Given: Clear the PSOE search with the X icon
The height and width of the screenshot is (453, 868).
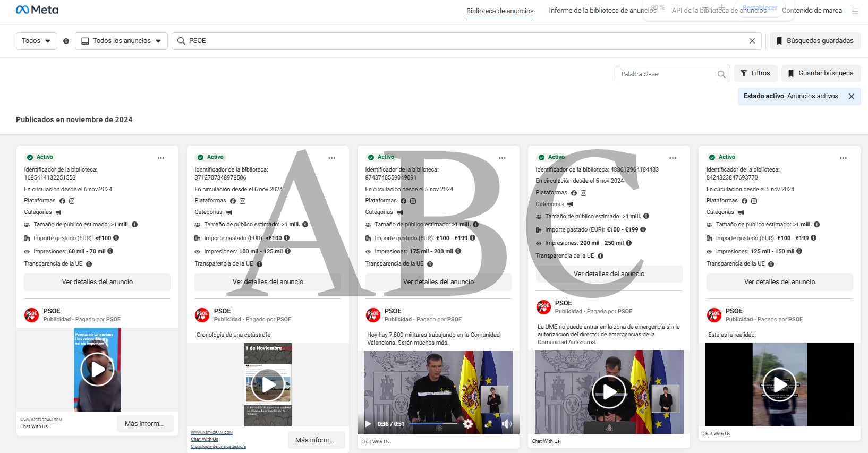Looking at the screenshot, I should click(x=752, y=41).
